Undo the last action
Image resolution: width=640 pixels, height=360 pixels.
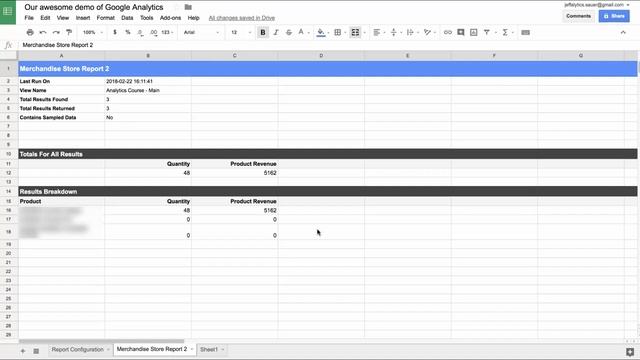(43, 32)
